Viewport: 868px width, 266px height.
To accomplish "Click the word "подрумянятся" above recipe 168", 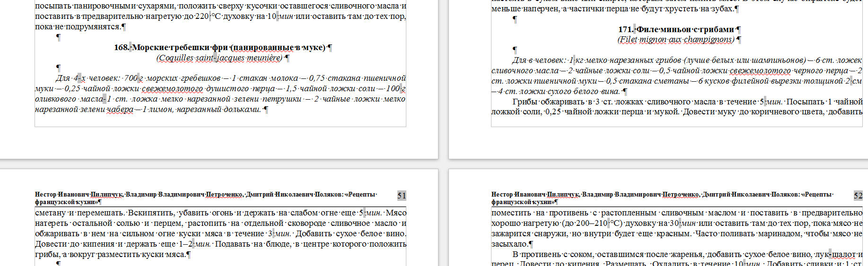I will pyautogui.click(x=94, y=27).
